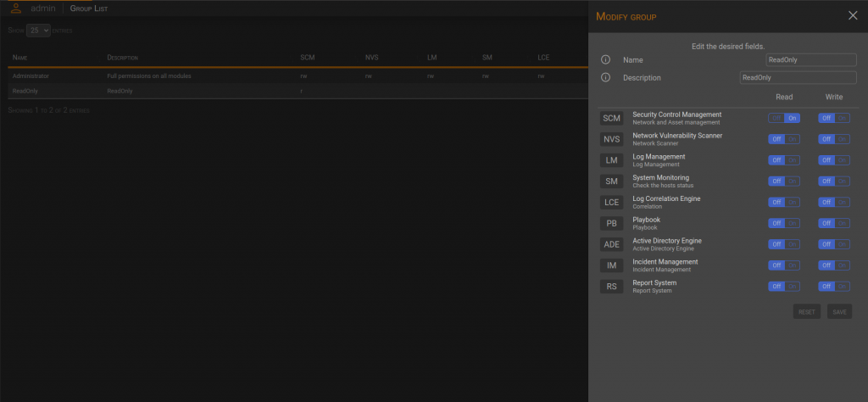
Task: Click the Active Directory Engine label
Action: tap(667, 241)
